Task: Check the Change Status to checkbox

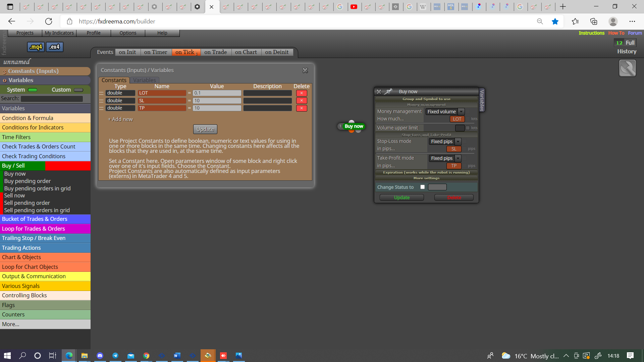Action: [423, 187]
